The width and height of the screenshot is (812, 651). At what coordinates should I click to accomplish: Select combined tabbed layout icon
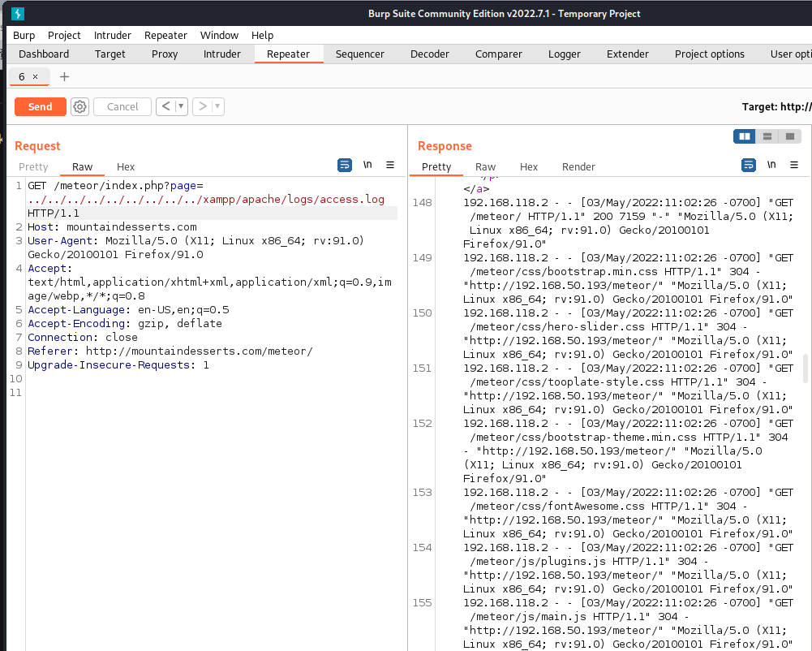coord(790,136)
